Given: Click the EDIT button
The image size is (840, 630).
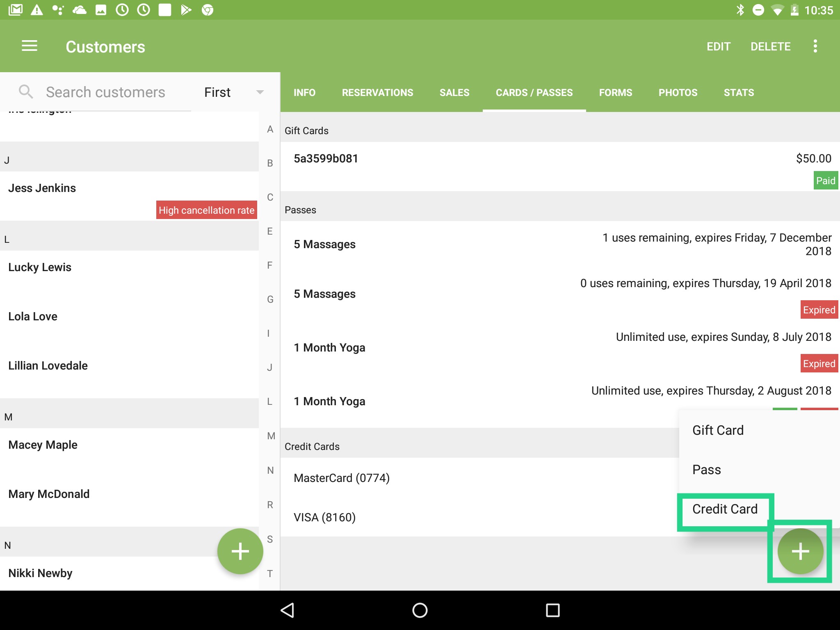Looking at the screenshot, I should click(x=718, y=47).
